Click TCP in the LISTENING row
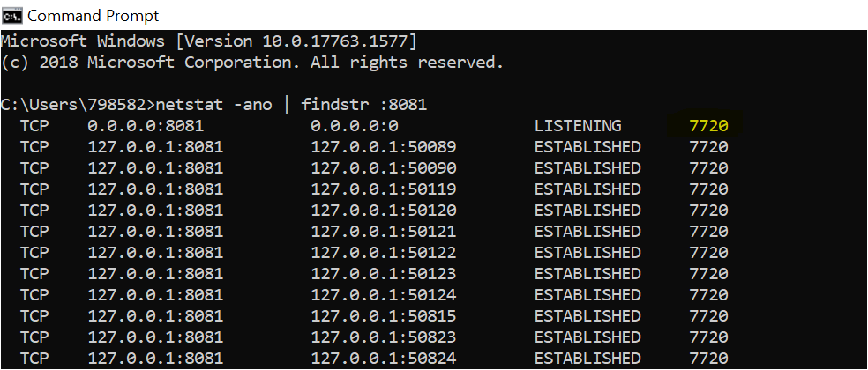 (34, 126)
